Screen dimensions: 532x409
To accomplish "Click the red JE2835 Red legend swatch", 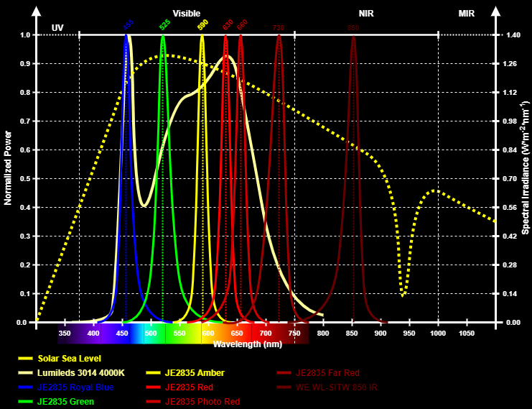I will coord(153,387).
